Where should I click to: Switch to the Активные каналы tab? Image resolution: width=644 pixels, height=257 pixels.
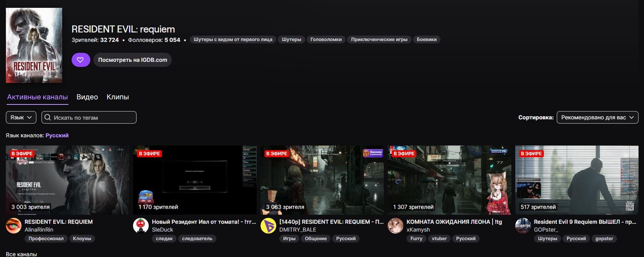[x=38, y=97]
